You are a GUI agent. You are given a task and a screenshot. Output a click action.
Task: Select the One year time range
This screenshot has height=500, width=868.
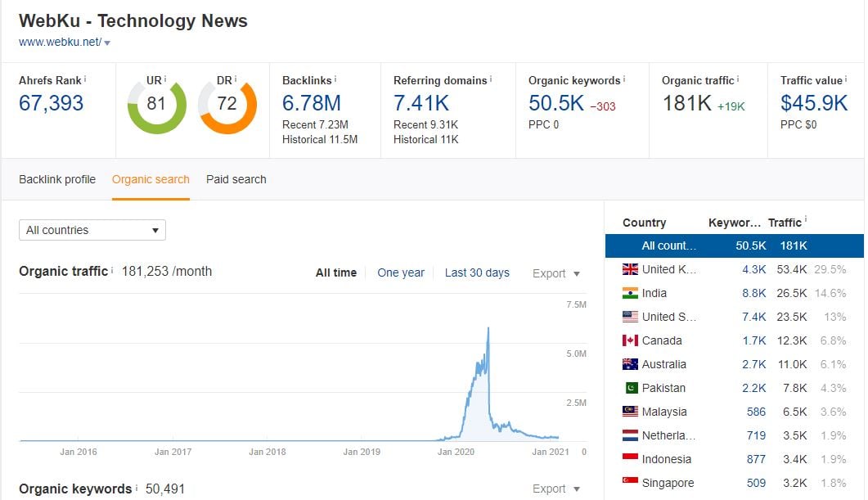[x=401, y=273]
